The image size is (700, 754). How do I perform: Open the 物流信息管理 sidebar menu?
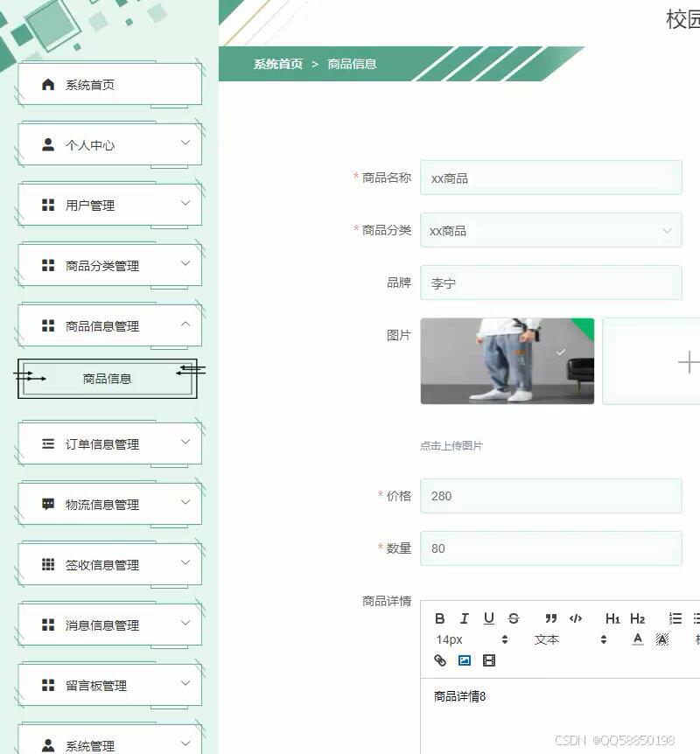(109, 504)
